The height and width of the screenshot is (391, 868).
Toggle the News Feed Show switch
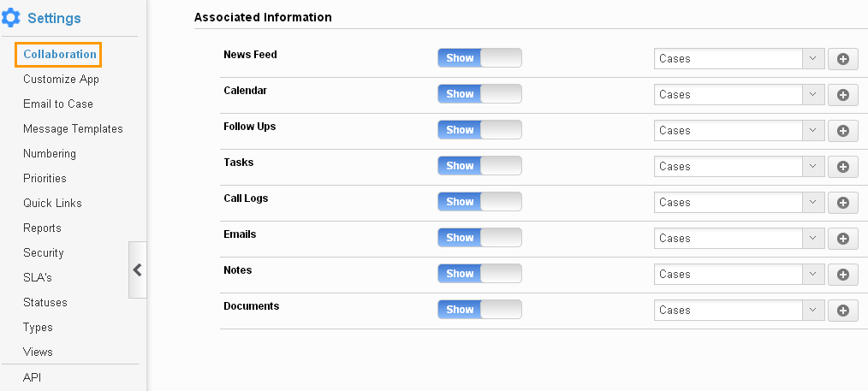(x=479, y=58)
